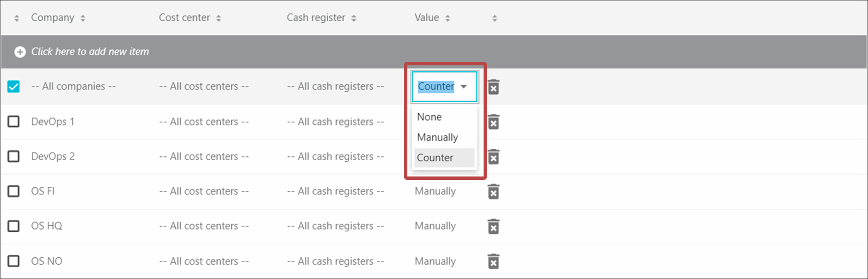Check the DevOps 1 checkbox
Image resolution: width=868 pixels, height=279 pixels.
click(13, 122)
